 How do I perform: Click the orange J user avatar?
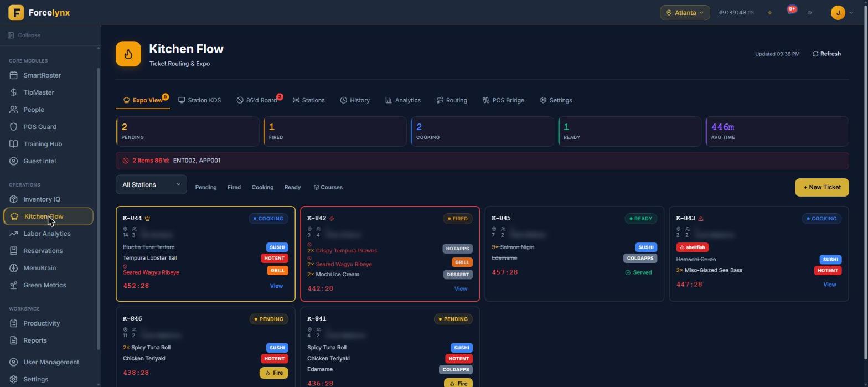838,13
